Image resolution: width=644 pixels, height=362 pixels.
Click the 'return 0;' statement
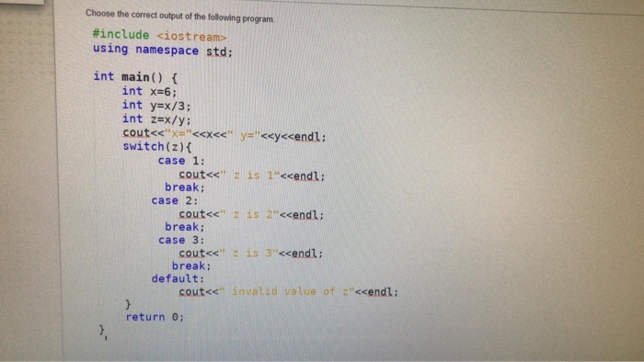(155, 317)
